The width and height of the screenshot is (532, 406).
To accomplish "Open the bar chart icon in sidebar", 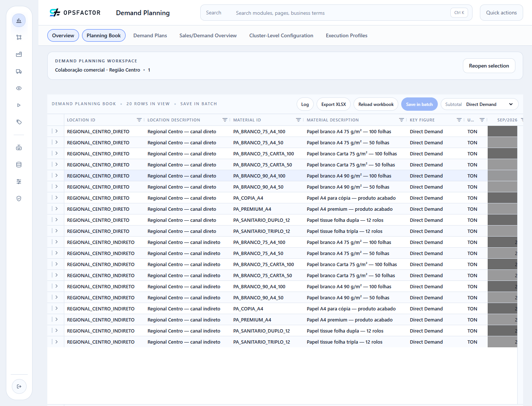I will click(x=19, y=20).
